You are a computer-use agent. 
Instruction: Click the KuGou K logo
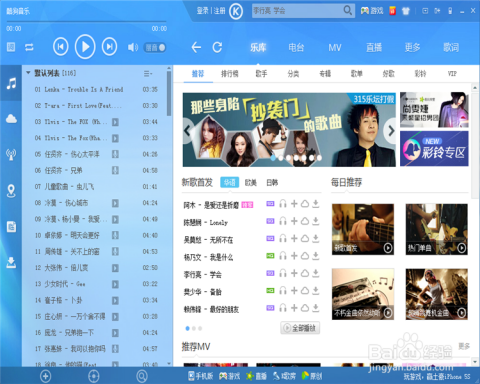236,12
